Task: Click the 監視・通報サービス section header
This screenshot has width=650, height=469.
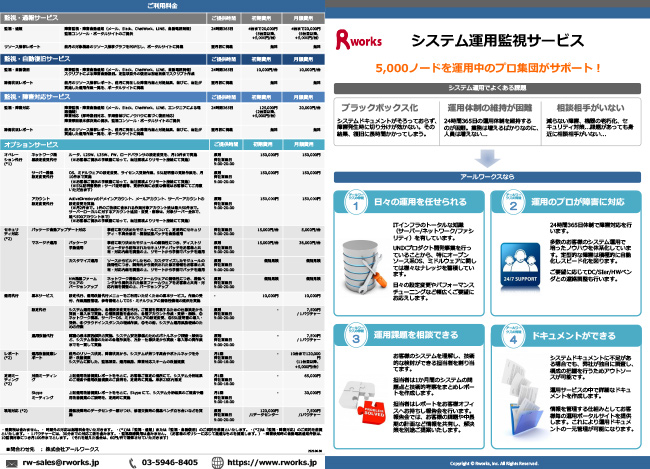Action: coord(103,18)
